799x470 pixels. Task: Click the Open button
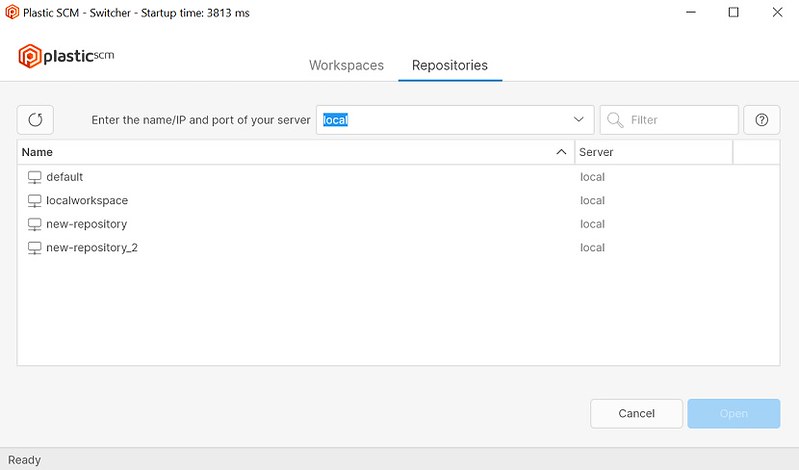[x=734, y=413]
